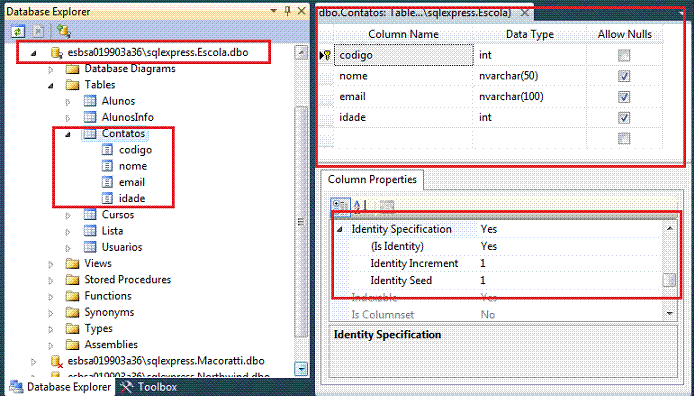Click properties grid scroll down arrow

pyautogui.click(x=670, y=313)
